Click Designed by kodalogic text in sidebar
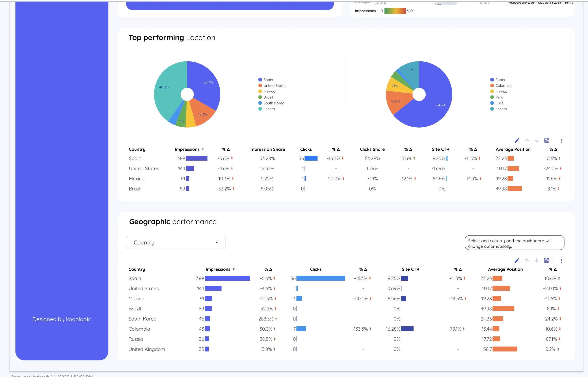This screenshot has width=588, height=377. [x=62, y=319]
